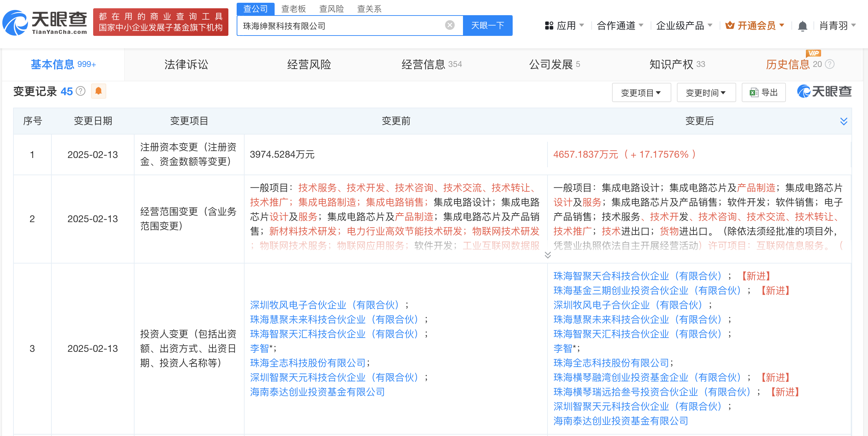Switch to the 经营信息 tab
868x436 pixels.
[x=432, y=65]
